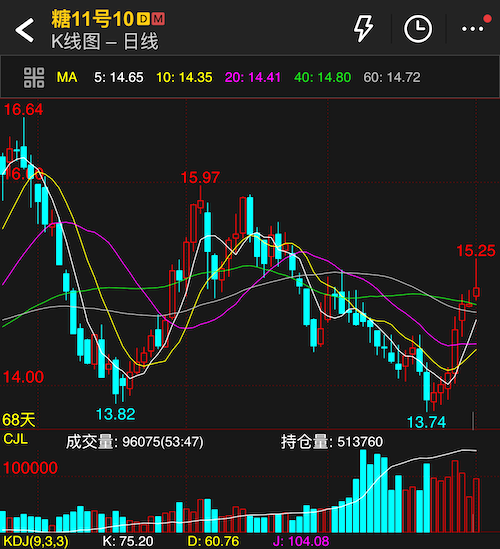The image size is (500, 549).
Task: Tap the yellow D badge by title
Action: pyautogui.click(x=143, y=19)
